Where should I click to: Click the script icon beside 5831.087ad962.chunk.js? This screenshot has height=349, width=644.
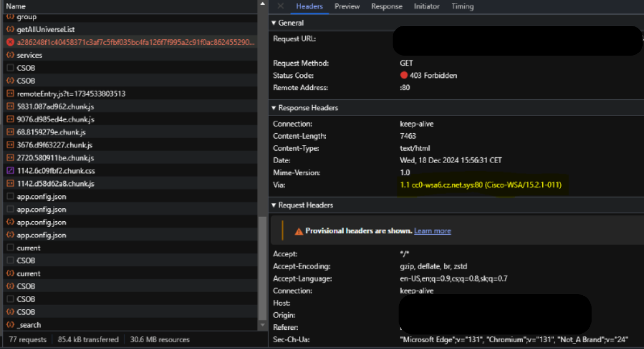(x=10, y=106)
